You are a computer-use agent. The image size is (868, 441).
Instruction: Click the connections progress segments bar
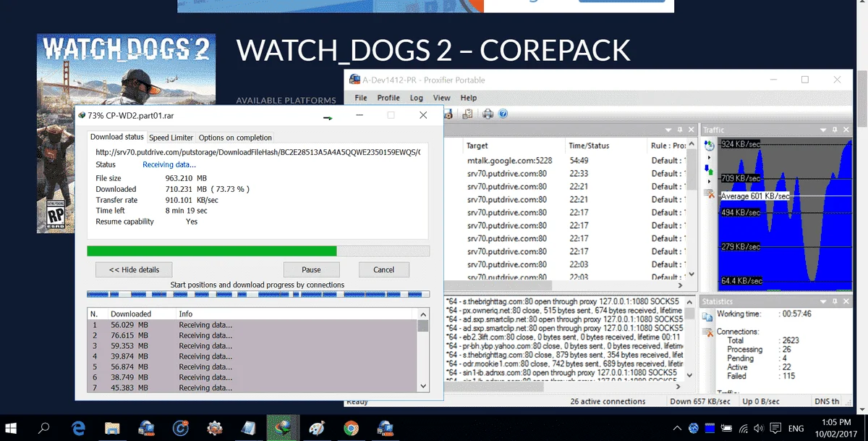click(x=258, y=295)
